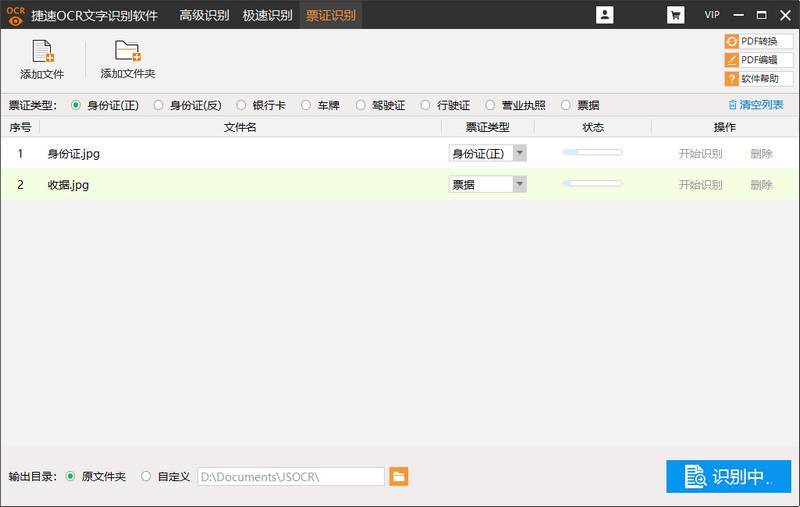Switch to the 极速识别 tab
800x507 pixels.
(x=267, y=15)
